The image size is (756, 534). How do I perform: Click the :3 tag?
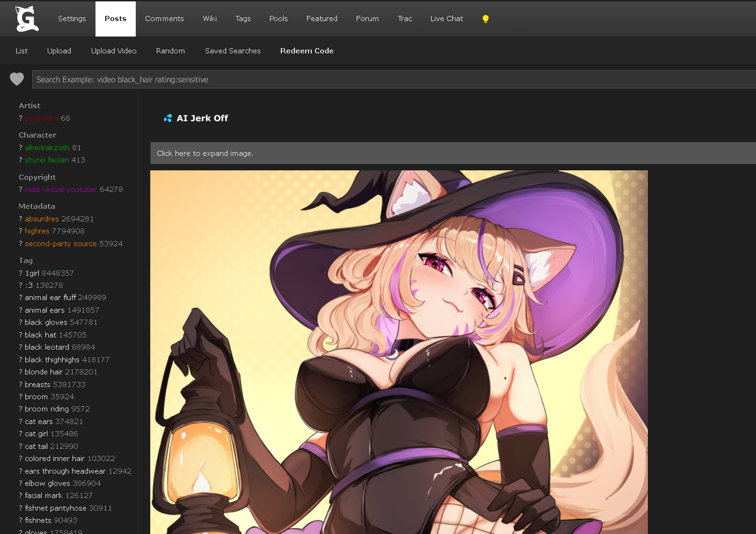click(x=29, y=285)
